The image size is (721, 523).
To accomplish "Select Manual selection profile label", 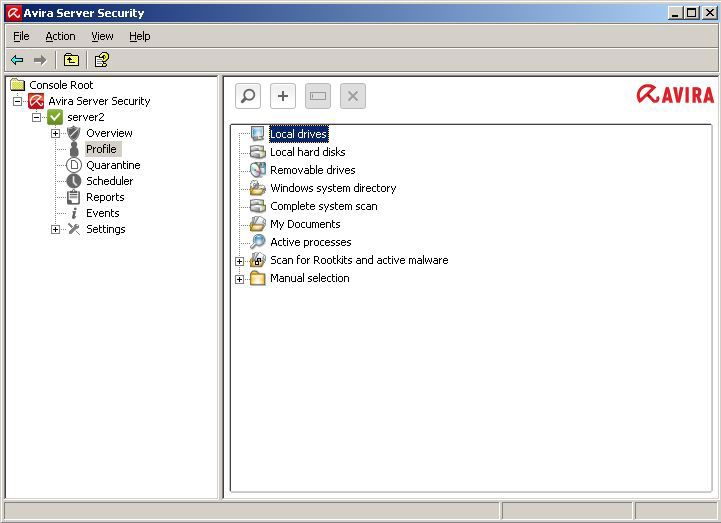I will tap(309, 278).
